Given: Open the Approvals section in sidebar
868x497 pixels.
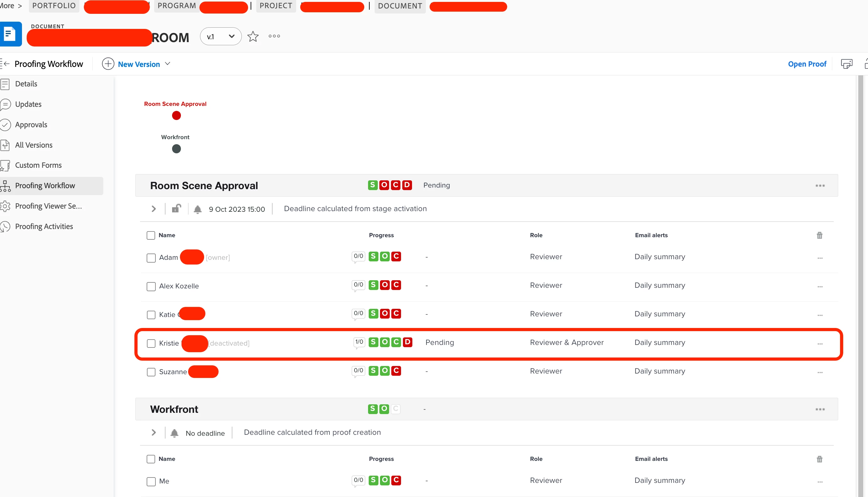Looking at the screenshot, I should [x=31, y=125].
